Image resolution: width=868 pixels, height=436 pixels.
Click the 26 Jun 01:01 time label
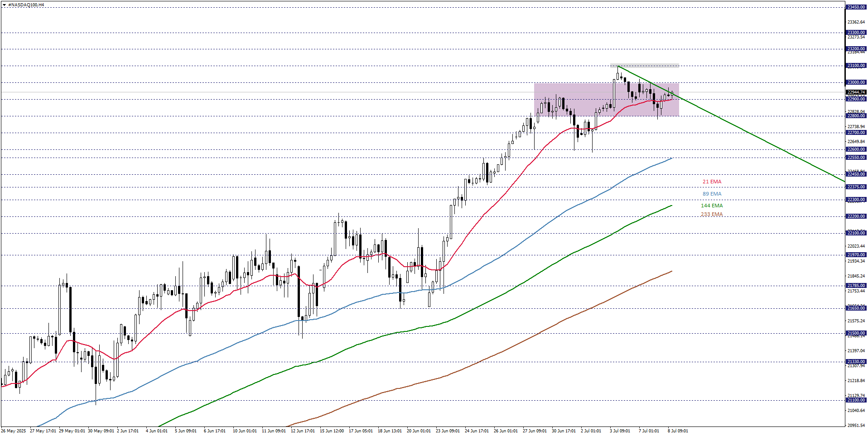(506, 431)
